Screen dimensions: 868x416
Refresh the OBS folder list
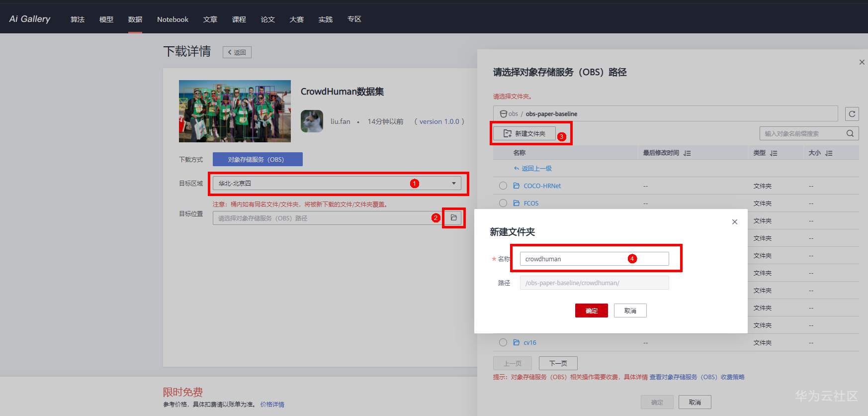pyautogui.click(x=852, y=114)
